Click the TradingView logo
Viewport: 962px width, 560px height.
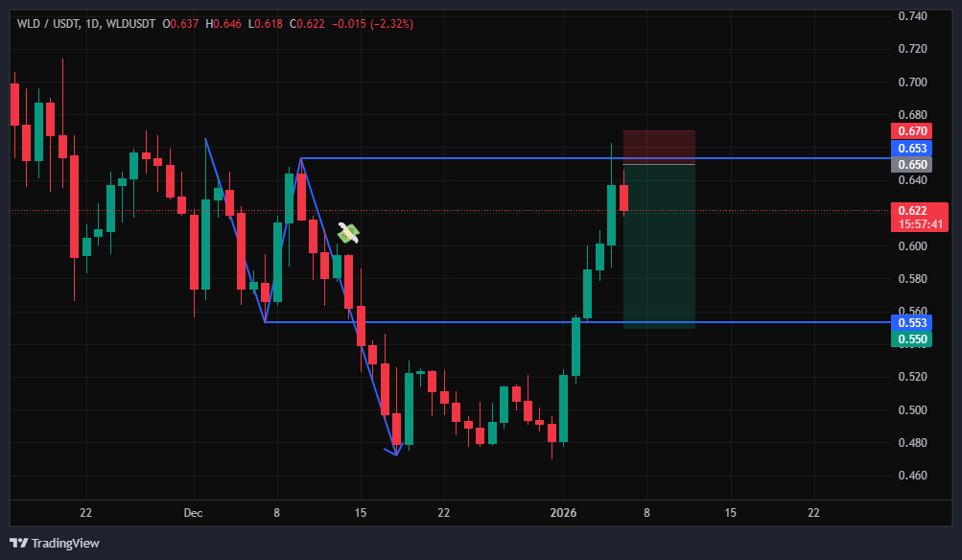click(x=55, y=543)
